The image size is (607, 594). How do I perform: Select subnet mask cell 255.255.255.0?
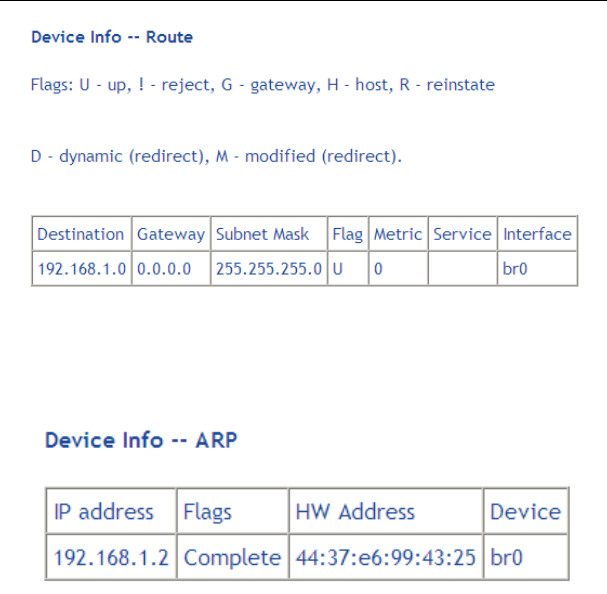pos(269,268)
